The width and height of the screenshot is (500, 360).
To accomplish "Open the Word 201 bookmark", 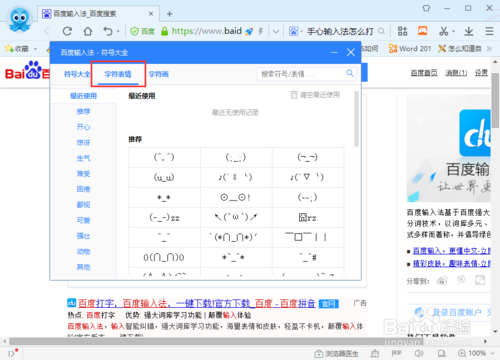I will click(410, 49).
